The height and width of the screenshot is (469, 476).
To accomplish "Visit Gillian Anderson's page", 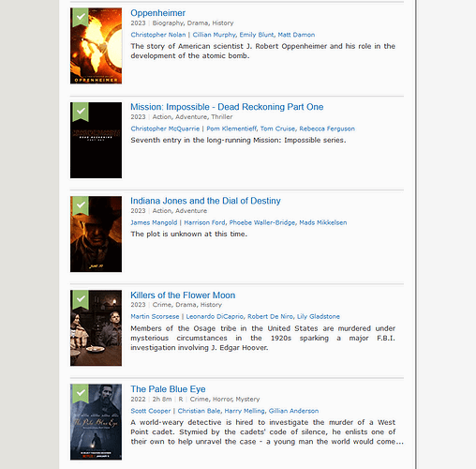I will click(293, 411).
